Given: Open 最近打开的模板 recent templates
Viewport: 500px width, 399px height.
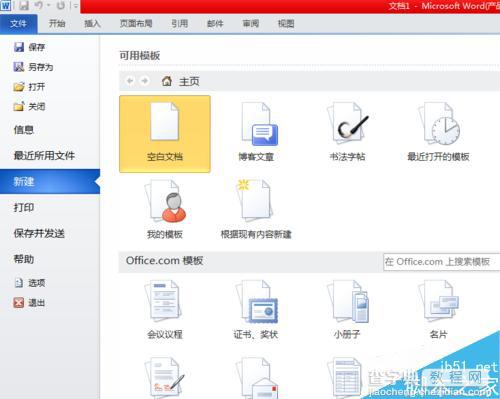Looking at the screenshot, I should [x=438, y=133].
